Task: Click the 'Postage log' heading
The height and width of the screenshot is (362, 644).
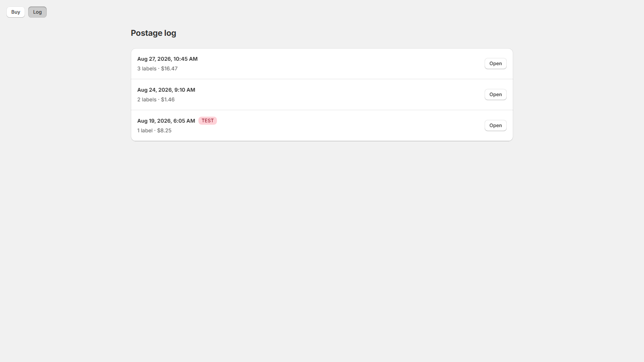Action: click(x=153, y=33)
